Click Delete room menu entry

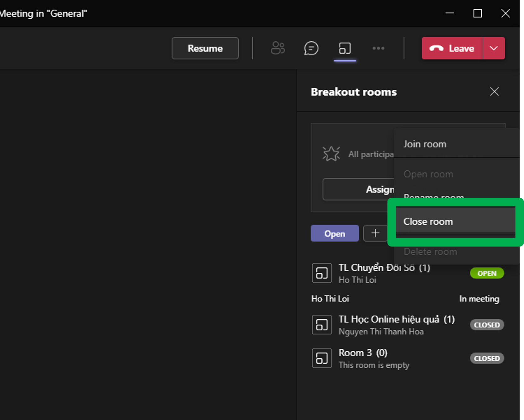[430, 252]
